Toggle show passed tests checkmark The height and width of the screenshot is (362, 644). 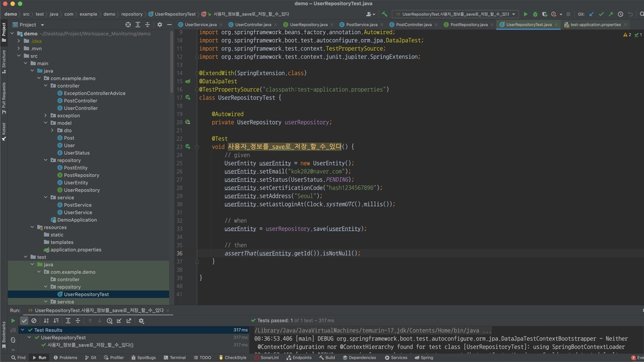click(x=24, y=320)
